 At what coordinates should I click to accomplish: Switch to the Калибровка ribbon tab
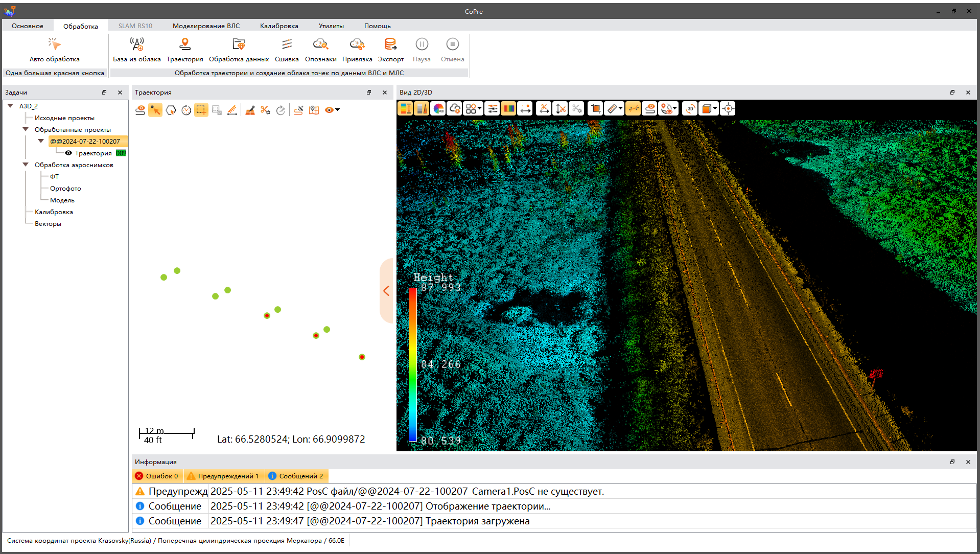tap(279, 26)
